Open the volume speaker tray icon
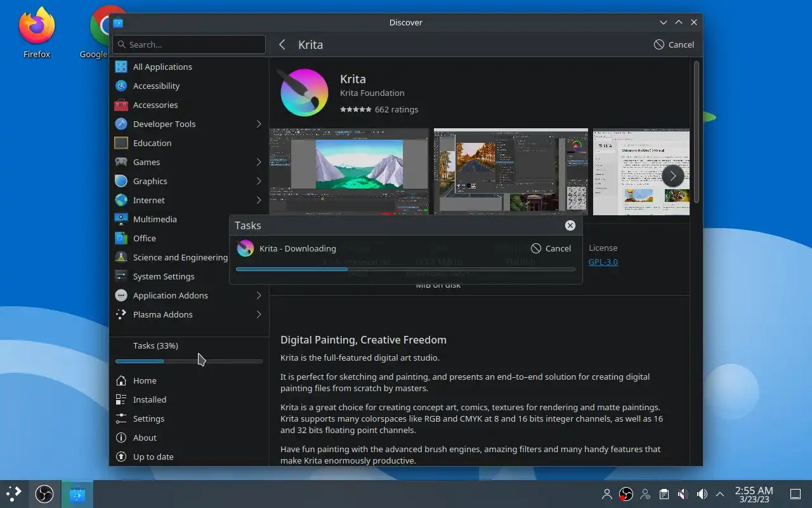The image size is (812, 508). coord(702,494)
